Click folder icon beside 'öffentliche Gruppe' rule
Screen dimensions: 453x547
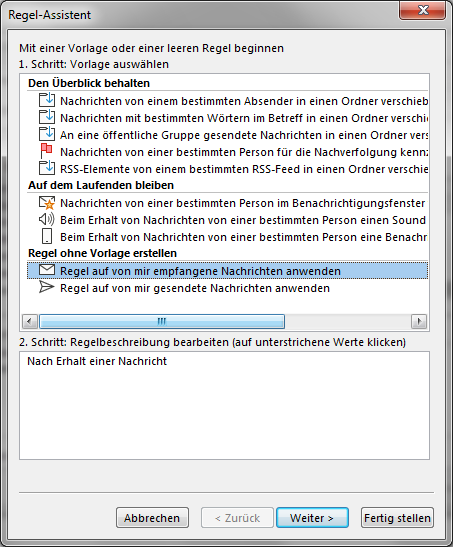tap(47, 134)
